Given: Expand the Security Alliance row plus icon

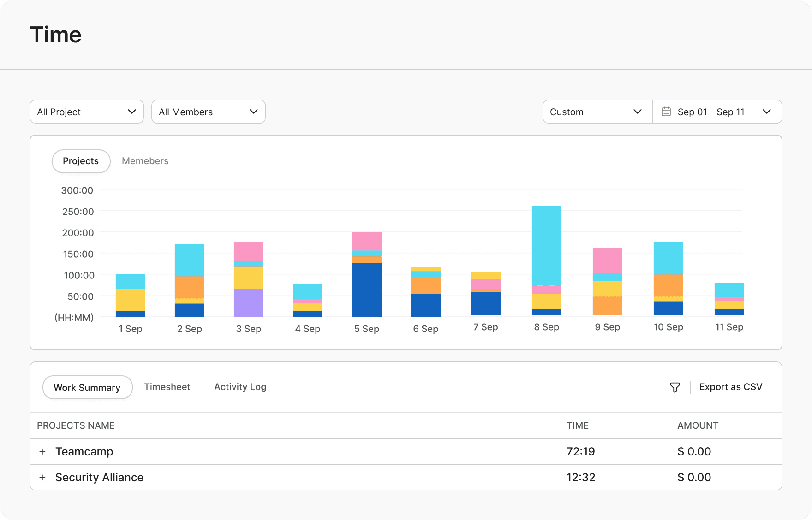Looking at the screenshot, I should coord(42,478).
